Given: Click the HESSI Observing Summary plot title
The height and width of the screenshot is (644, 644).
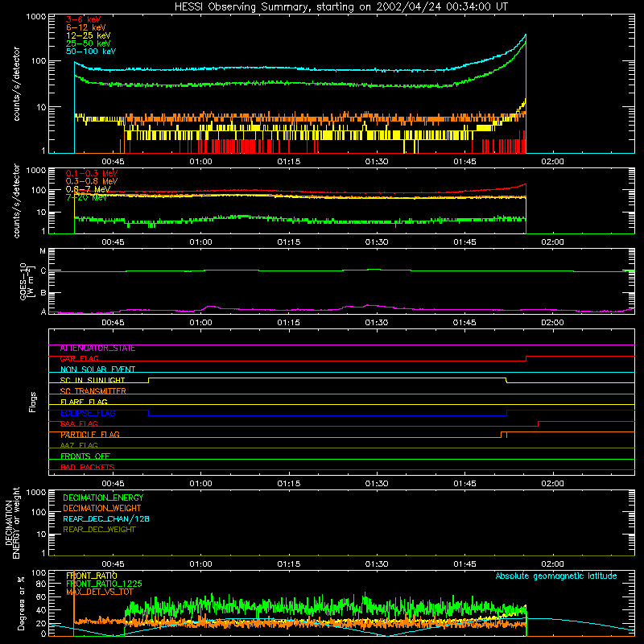Looking at the screenshot, I should pos(341,7).
